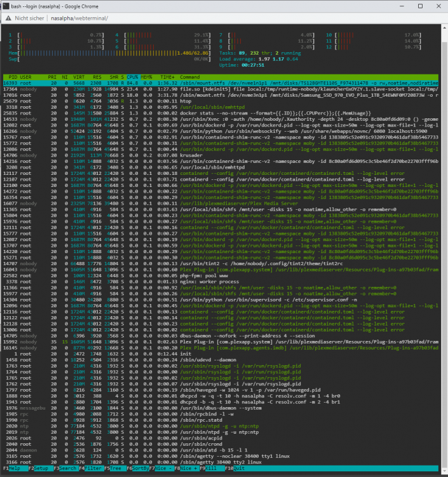Sort by PRI column header
Viewport: 448px width, 477px height.
[52, 77]
